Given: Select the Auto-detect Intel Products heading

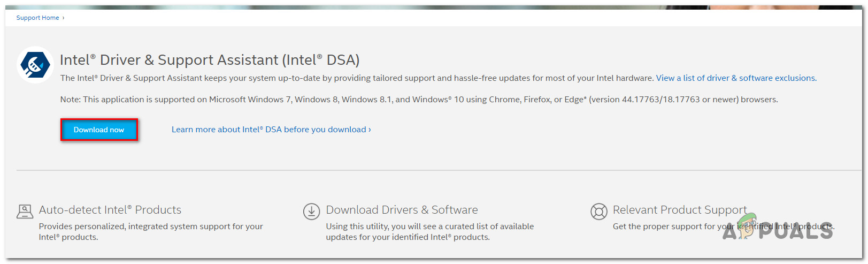Looking at the screenshot, I should (110, 210).
